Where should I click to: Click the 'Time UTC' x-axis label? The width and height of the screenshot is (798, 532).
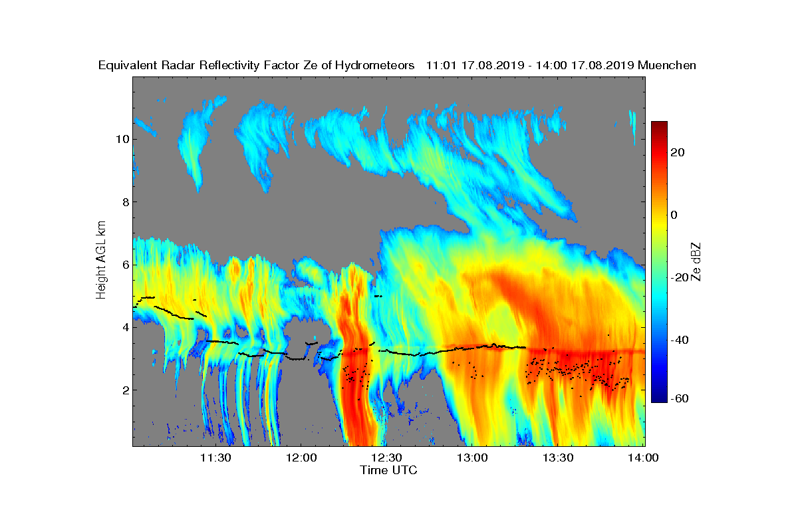point(389,470)
